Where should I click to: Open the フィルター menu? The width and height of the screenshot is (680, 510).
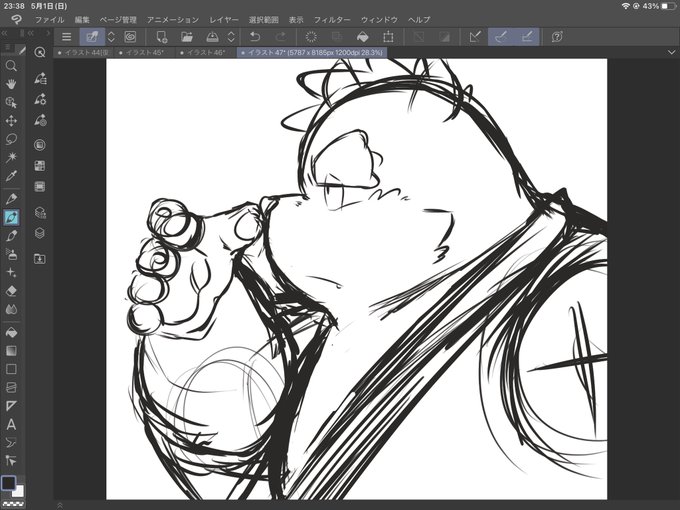[x=332, y=20]
